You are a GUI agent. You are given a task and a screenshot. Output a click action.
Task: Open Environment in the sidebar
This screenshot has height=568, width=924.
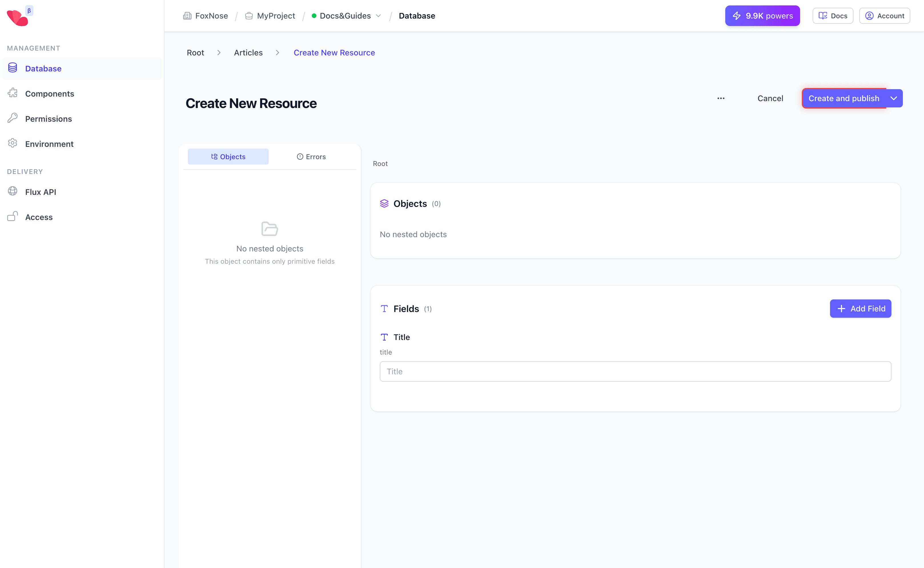click(82, 144)
